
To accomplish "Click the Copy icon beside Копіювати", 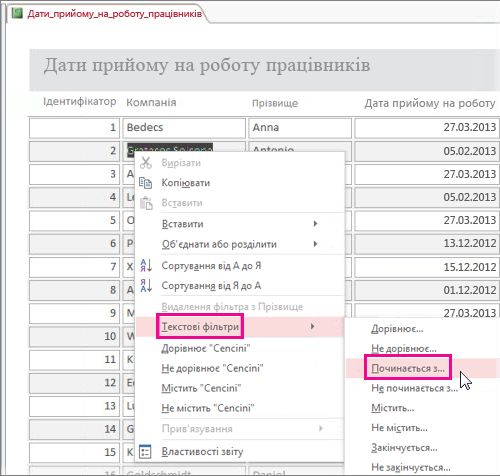I will pos(145,183).
